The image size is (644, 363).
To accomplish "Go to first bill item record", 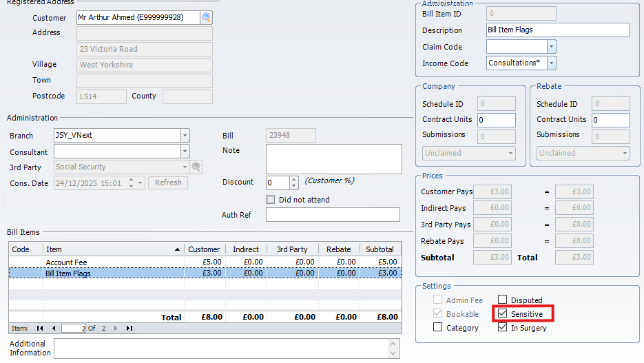I will (x=40, y=329).
